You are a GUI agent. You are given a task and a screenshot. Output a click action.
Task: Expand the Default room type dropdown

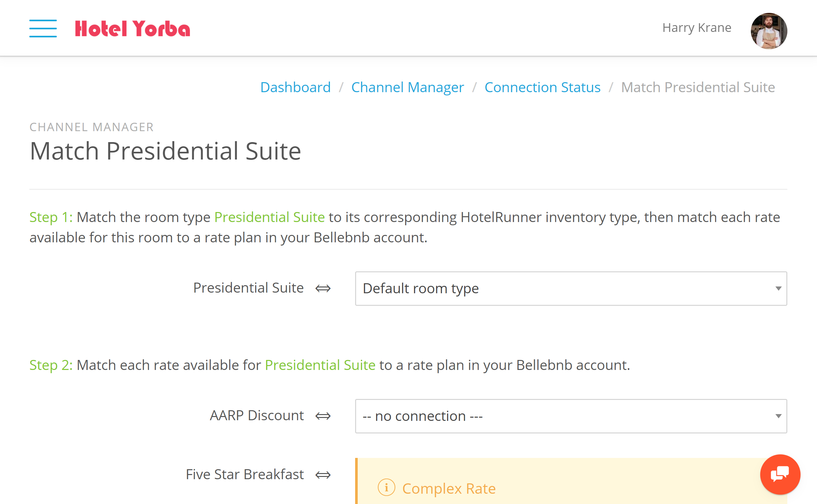(571, 288)
